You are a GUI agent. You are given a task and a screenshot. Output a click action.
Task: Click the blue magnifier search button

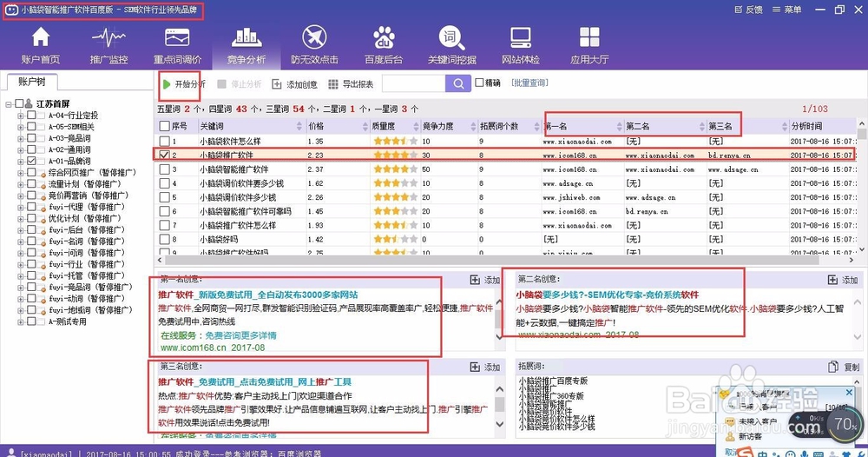[458, 83]
